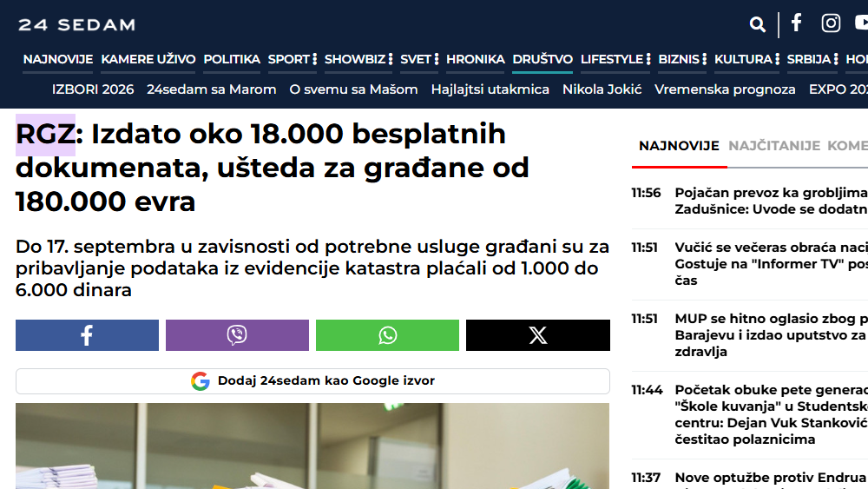Expand the BIZNIS submenu dots
868x489 pixels.
(x=704, y=59)
